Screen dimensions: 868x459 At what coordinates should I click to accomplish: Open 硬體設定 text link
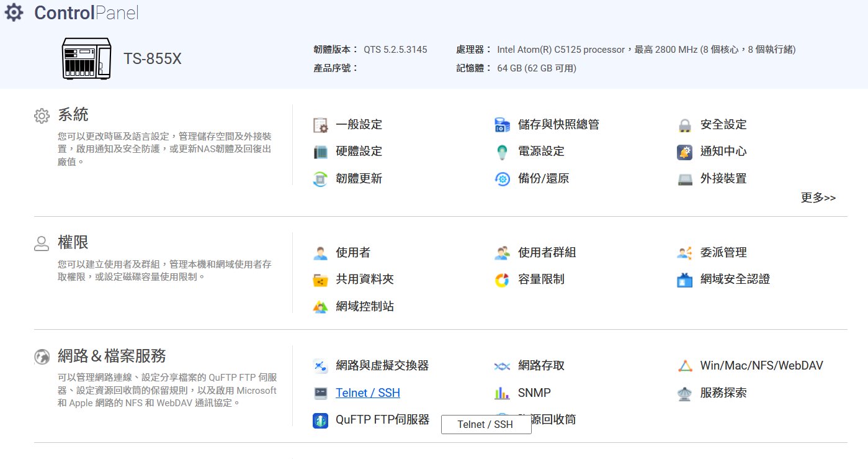[359, 152]
